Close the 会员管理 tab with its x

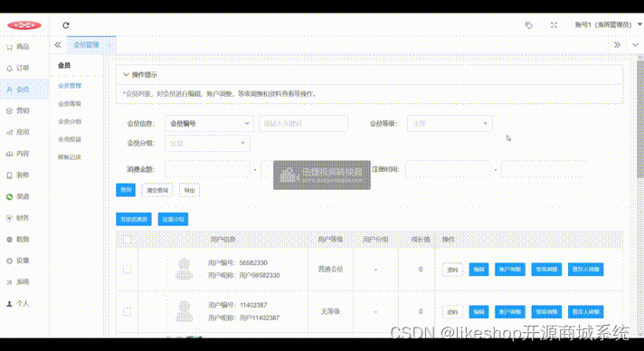tap(109, 45)
